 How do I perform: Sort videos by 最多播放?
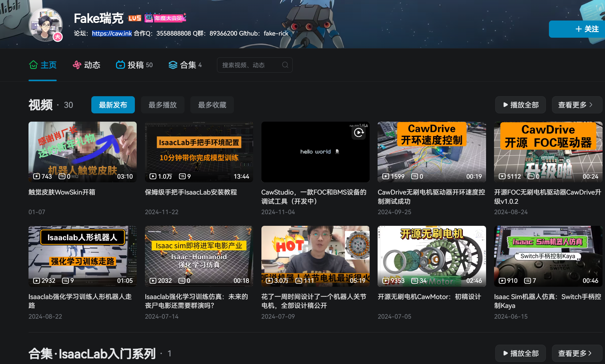point(162,105)
